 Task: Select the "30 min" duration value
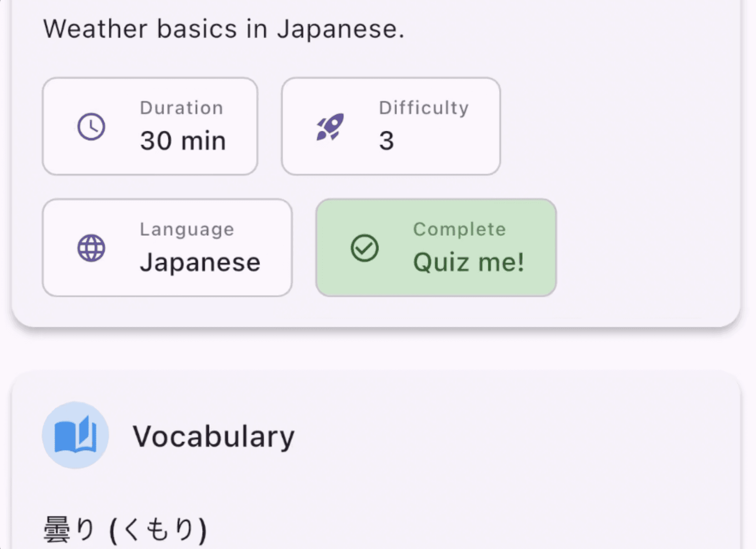coord(183,141)
